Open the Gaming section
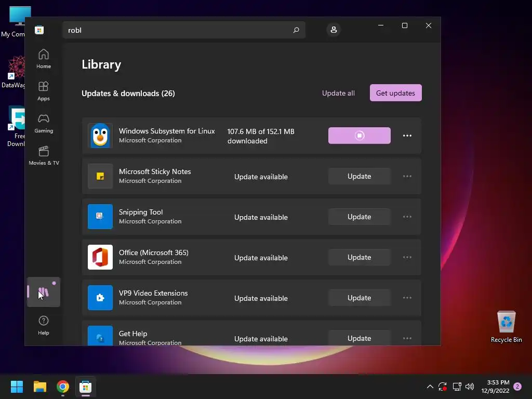This screenshot has width=532, height=399. (44, 124)
